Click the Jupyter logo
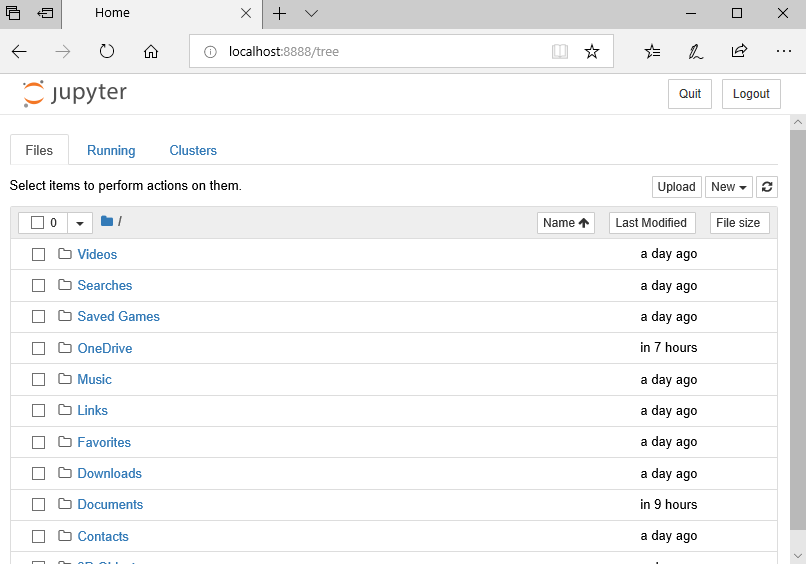The image size is (806, 564). click(75, 94)
